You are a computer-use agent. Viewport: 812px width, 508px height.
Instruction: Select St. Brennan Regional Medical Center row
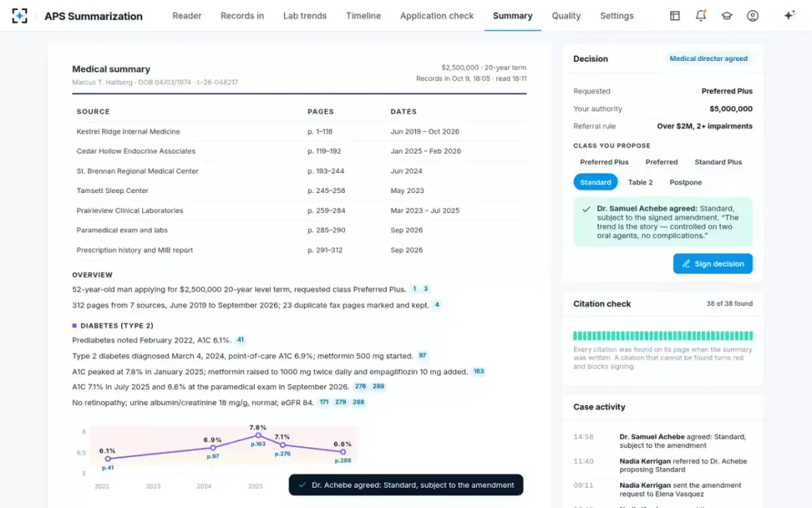(299, 171)
